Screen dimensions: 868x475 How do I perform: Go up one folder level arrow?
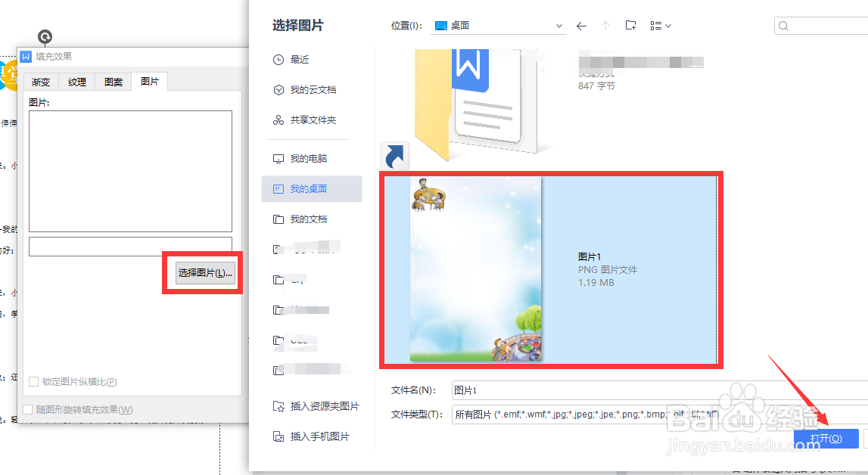click(605, 26)
